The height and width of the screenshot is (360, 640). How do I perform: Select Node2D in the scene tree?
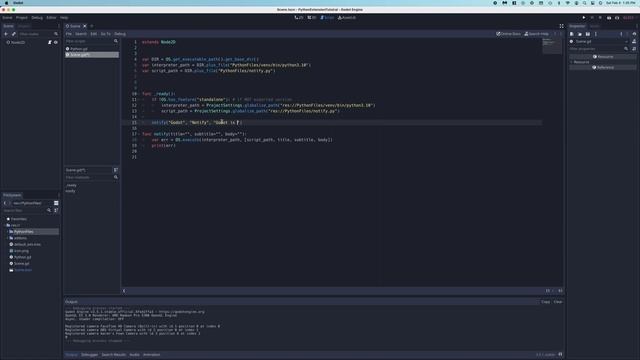click(18, 42)
